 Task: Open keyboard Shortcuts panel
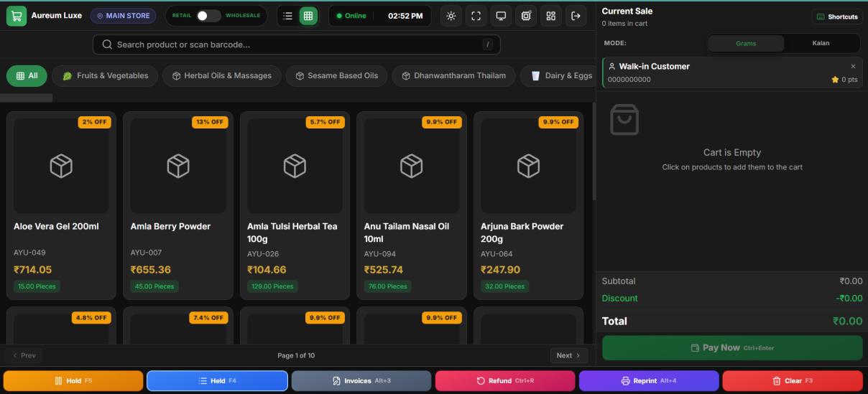[837, 17]
